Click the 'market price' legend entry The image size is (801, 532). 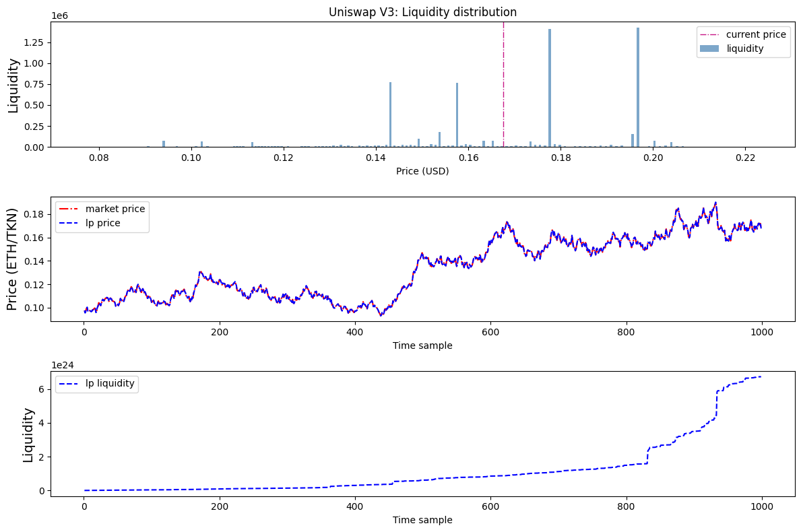(x=102, y=209)
